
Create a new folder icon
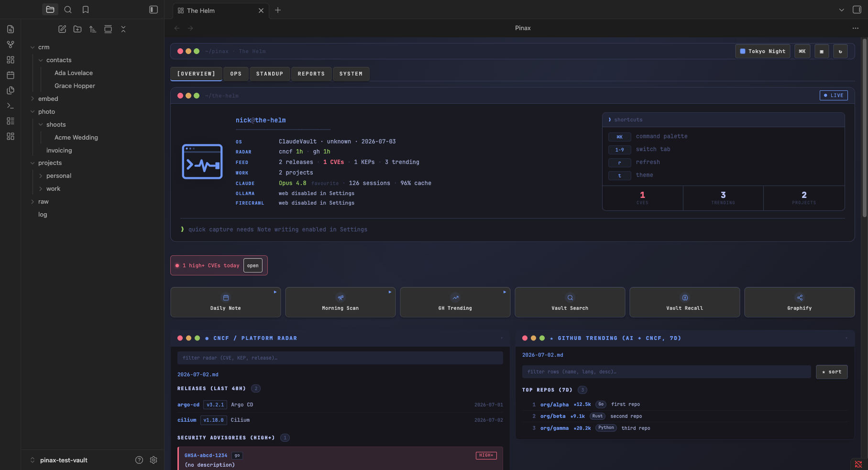(x=77, y=29)
